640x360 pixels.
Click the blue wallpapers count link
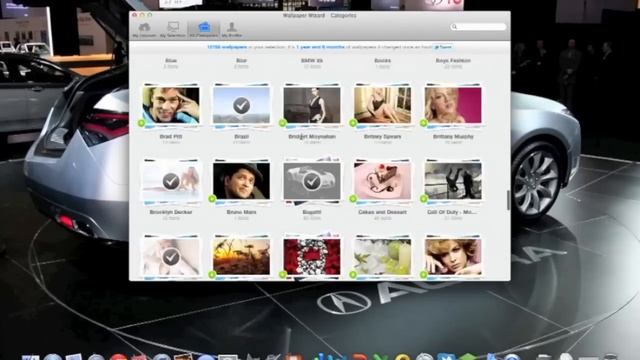point(227,47)
